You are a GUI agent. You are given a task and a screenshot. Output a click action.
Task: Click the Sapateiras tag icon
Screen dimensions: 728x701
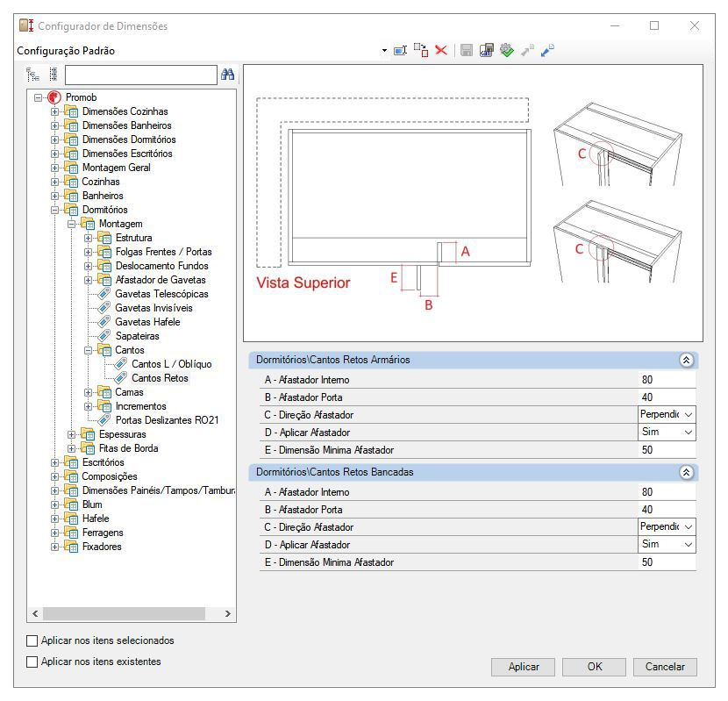[104, 336]
